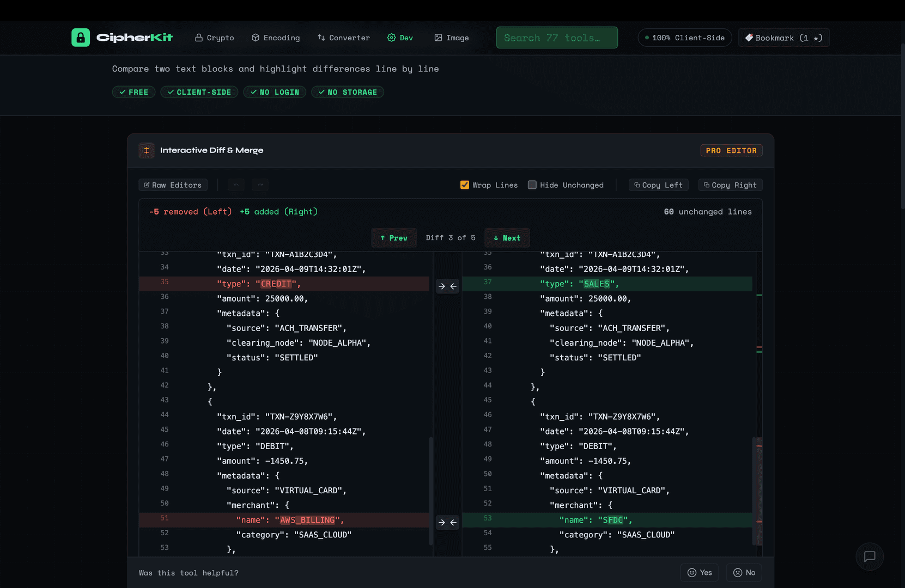
Task: Click the "-5 removed (Left)" summary
Action: pyautogui.click(x=191, y=212)
